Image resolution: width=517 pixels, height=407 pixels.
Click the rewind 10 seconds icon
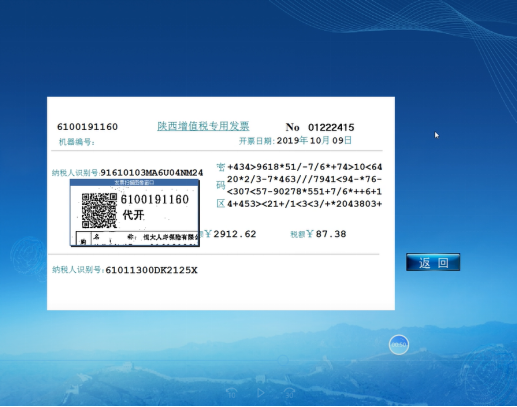click(232, 393)
